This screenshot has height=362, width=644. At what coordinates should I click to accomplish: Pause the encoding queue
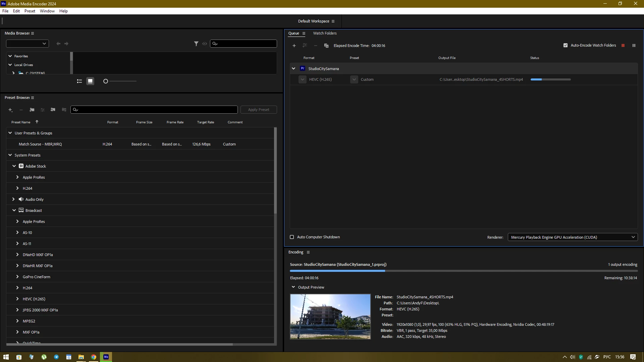(634, 46)
